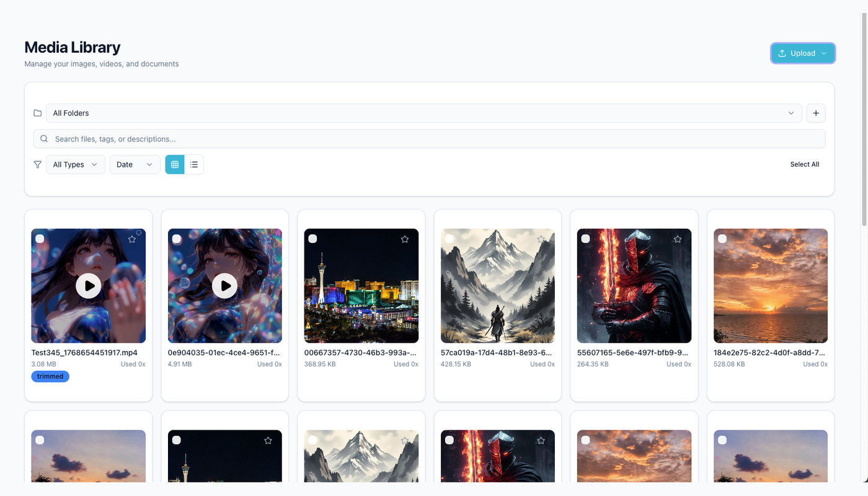Tick checkbox on 0e904035-01ec-4ce4 video
Viewport: 868px width, 496px height.
pos(176,239)
